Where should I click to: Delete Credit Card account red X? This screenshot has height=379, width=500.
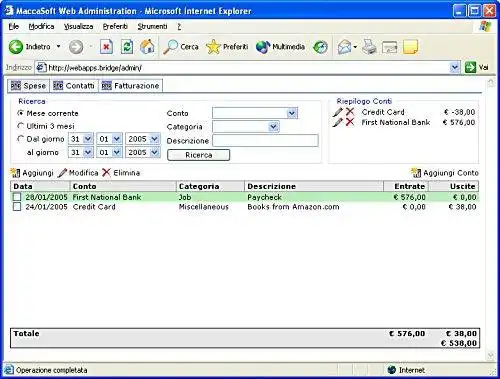350,112
